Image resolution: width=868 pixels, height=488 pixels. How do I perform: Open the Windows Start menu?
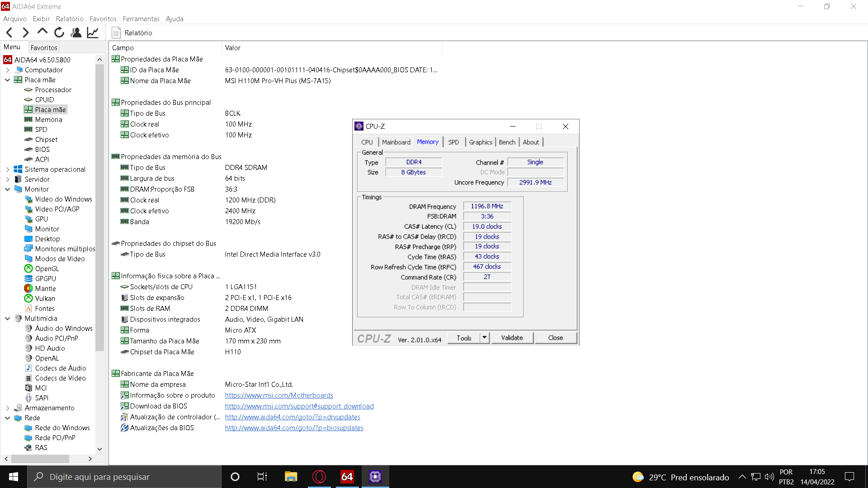[14, 477]
